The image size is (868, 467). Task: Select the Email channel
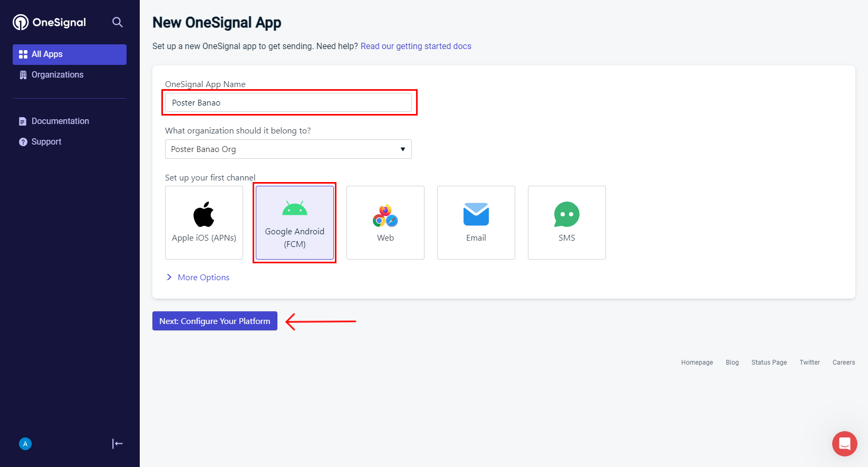tap(476, 223)
